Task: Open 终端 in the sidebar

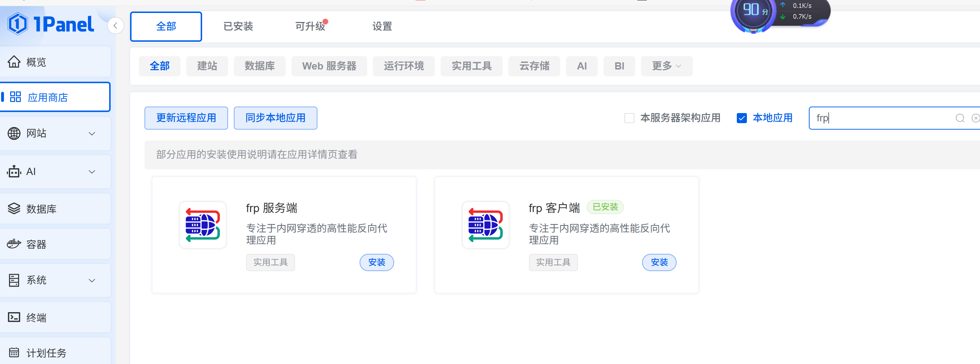Action: click(55, 318)
